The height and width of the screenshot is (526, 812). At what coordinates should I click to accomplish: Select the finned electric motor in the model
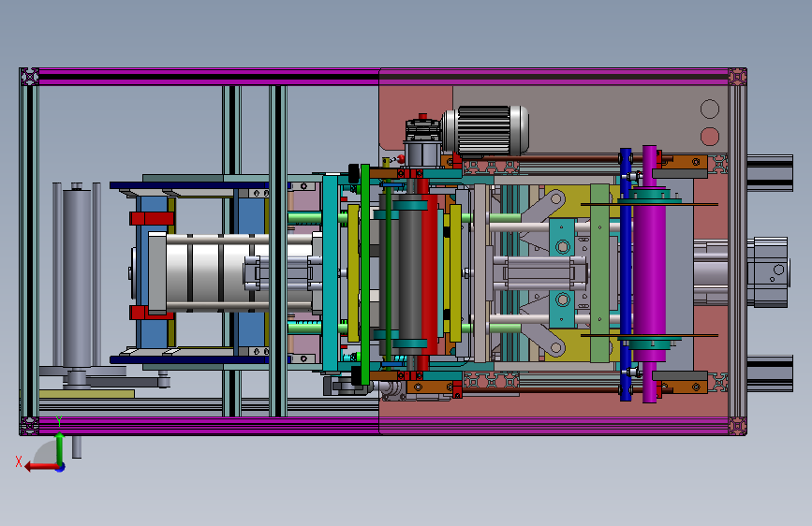485,130
